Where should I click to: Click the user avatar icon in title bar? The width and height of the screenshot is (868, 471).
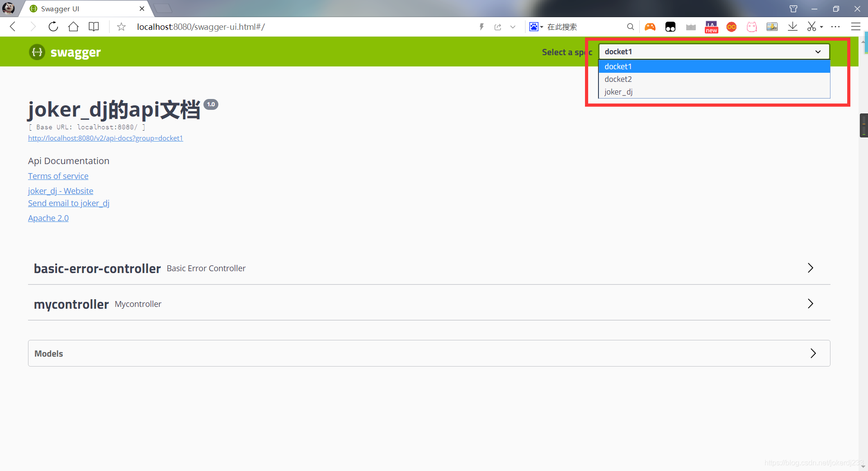point(8,8)
